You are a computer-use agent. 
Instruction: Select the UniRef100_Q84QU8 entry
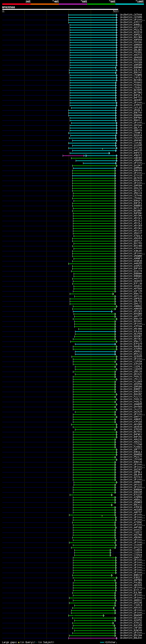coord(131,58)
